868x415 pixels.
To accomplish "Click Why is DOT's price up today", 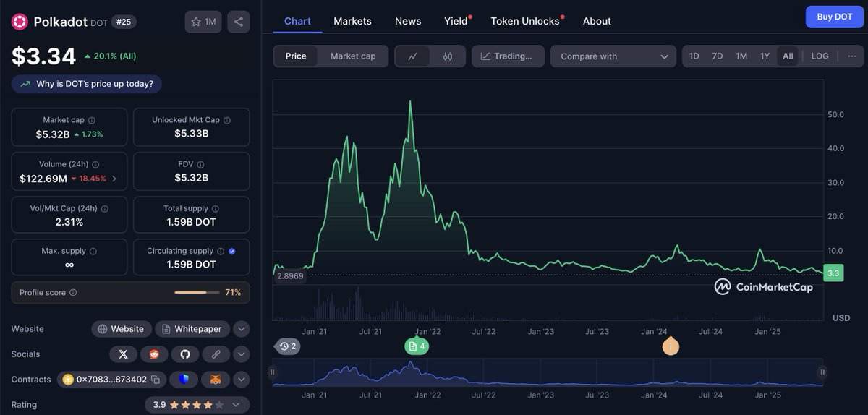I will pos(87,84).
